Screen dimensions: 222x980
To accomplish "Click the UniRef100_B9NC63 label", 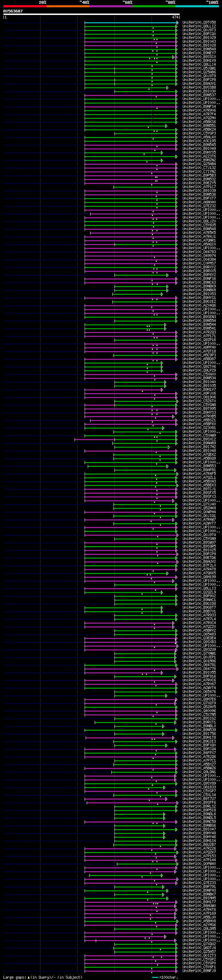I will (199, 283).
